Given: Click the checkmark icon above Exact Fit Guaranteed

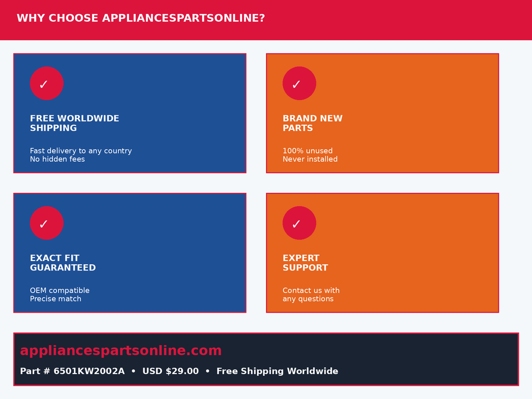Looking at the screenshot, I should pyautogui.click(x=47, y=223).
